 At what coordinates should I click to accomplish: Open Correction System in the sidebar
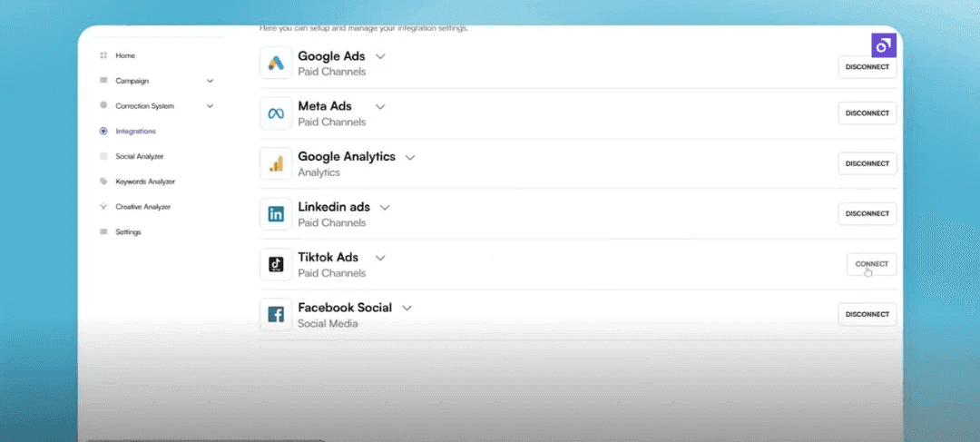[x=144, y=106]
